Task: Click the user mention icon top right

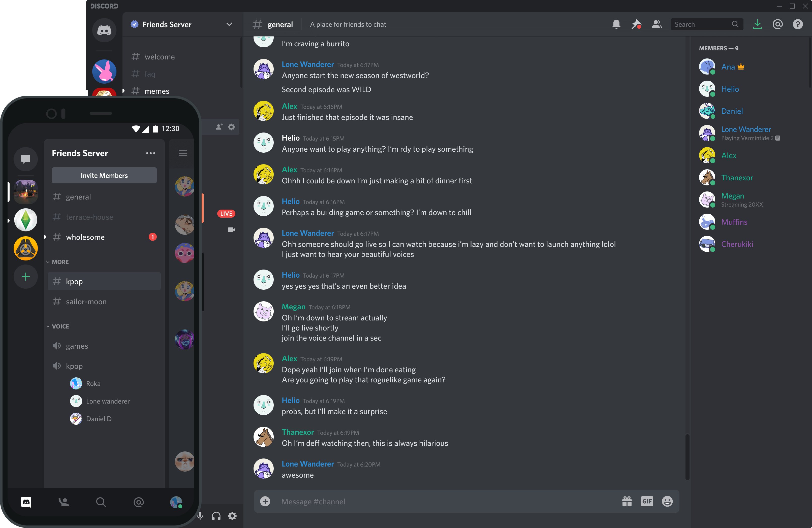Action: click(x=778, y=24)
